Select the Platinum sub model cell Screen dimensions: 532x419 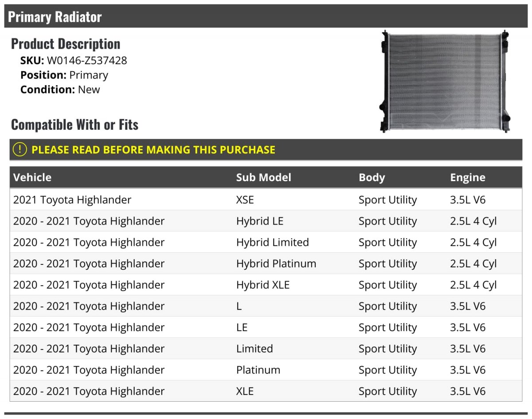[x=258, y=370]
